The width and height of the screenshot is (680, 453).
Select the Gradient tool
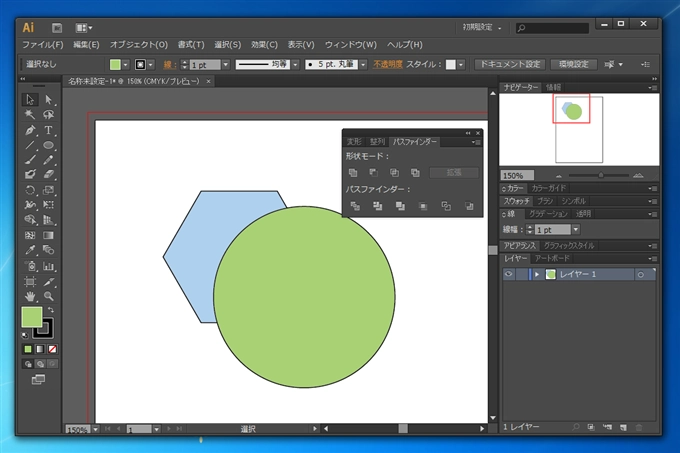click(x=48, y=235)
